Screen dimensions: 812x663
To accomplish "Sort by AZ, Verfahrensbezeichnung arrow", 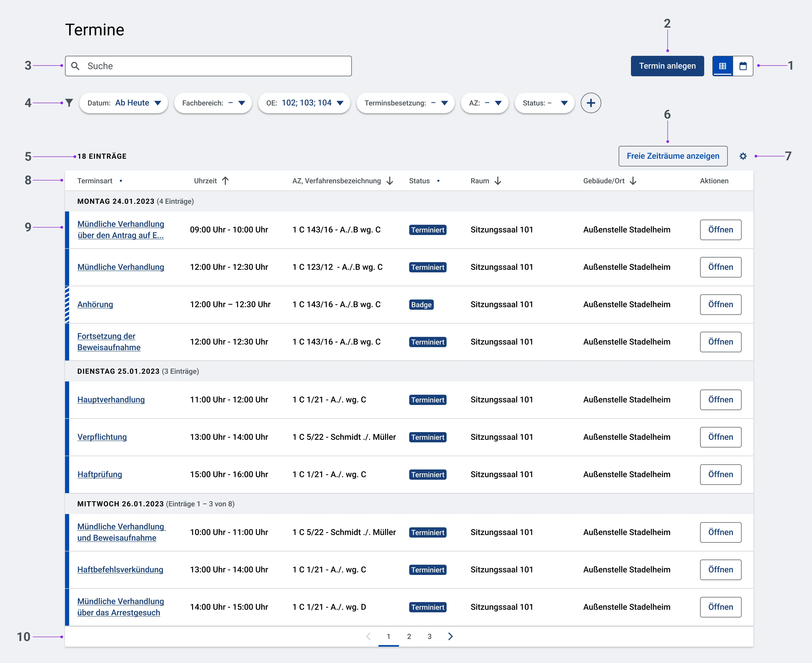I will (389, 181).
